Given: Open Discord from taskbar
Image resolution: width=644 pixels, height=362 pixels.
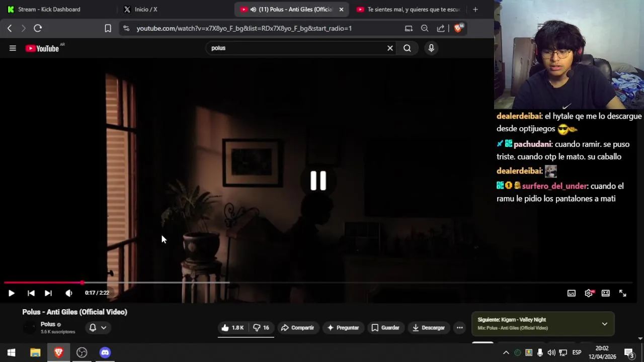Looking at the screenshot, I should tap(105, 352).
